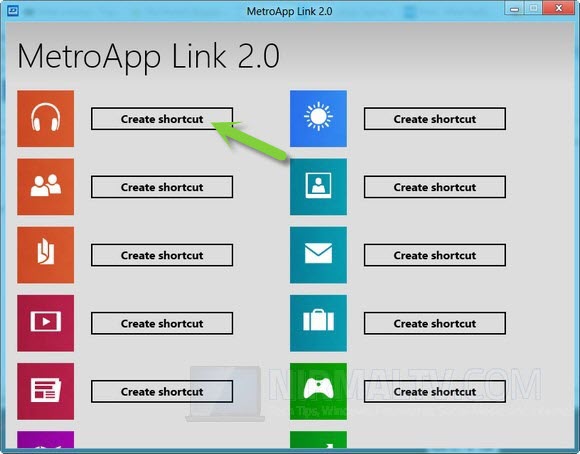Open the Photos app tile icon
This screenshot has height=454, width=580.
318,187
